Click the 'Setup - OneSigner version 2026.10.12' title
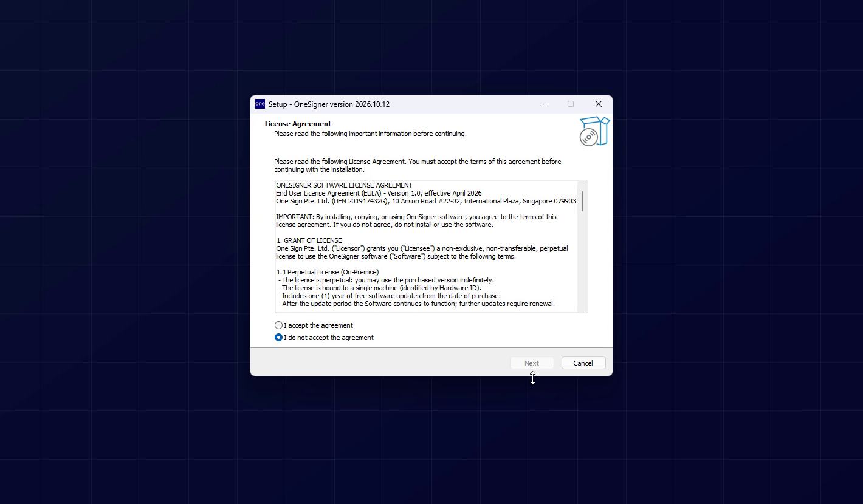This screenshot has width=863, height=504. (x=329, y=104)
